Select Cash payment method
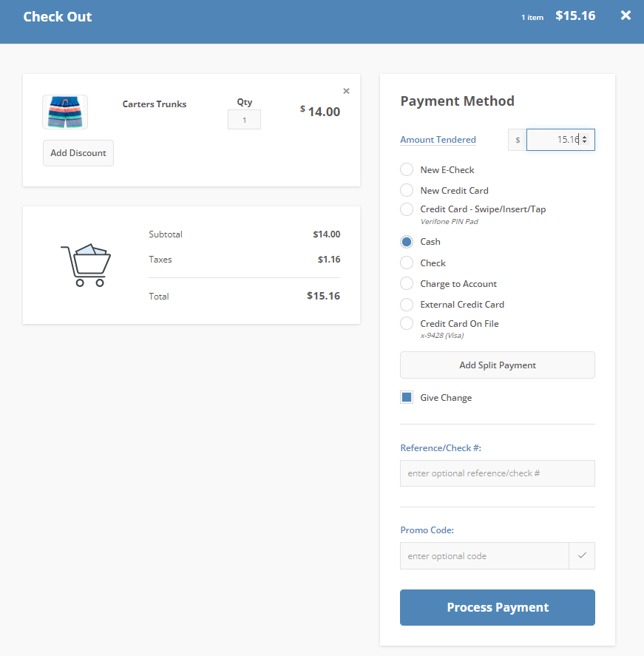This screenshot has height=656, width=644. (407, 242)
